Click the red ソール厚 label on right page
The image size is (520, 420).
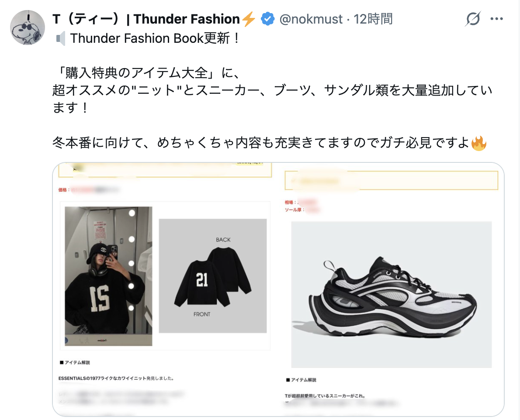(x=295, y=210)
